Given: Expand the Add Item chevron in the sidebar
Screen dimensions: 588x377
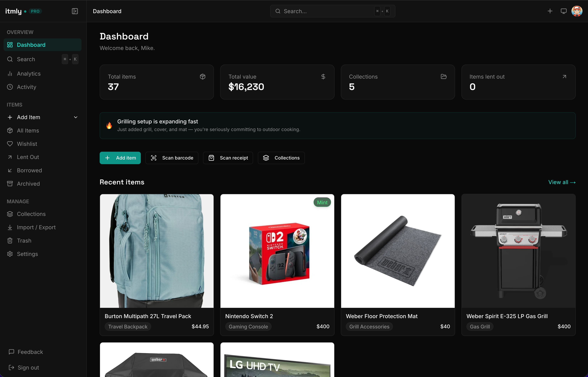Looking at the screenshot, I should coord(76,117).
